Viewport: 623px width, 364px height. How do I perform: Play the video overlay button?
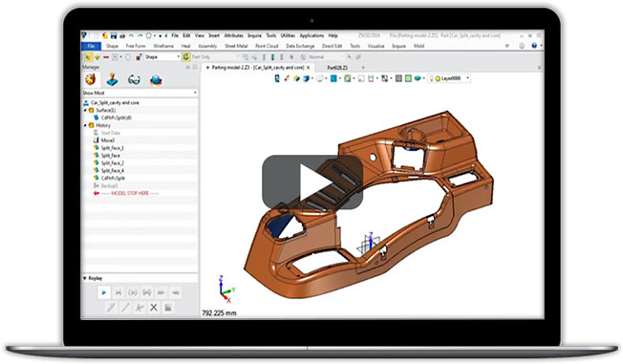[312, 182]
